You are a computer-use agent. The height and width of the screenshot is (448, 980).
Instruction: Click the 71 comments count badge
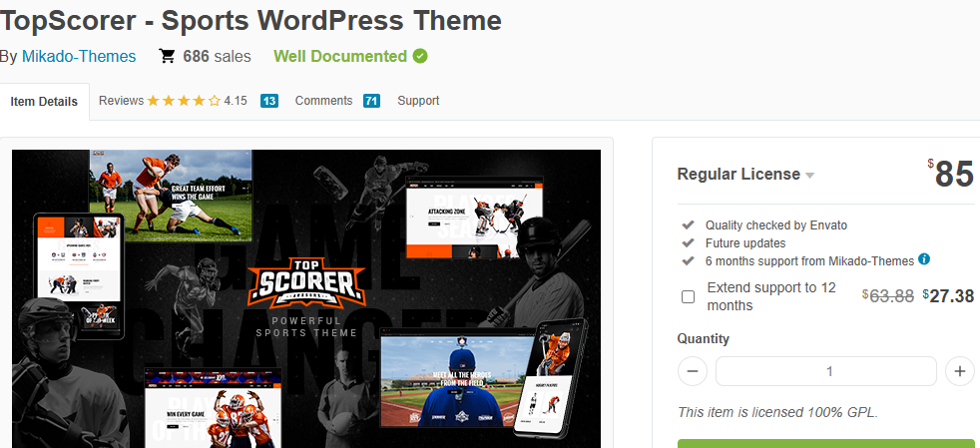[371, 101]
